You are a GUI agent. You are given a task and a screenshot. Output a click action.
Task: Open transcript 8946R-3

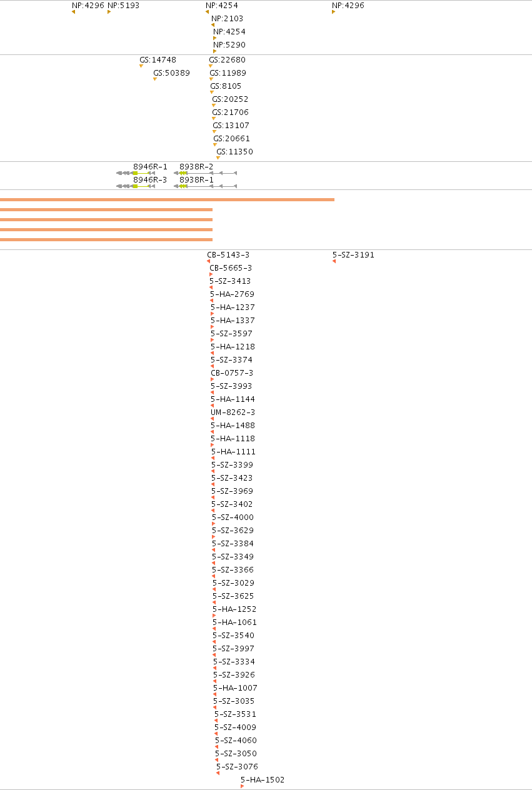(150, 180)
